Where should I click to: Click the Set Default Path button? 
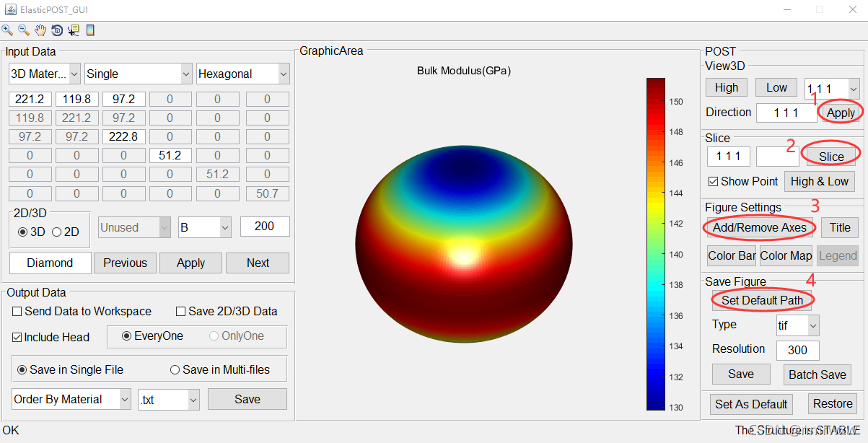coord(762,300)
